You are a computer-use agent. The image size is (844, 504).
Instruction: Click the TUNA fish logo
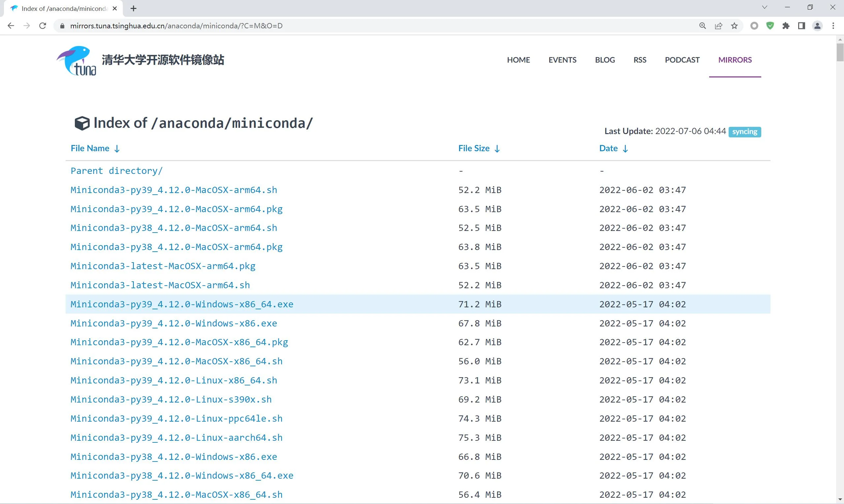click(76, 61)
